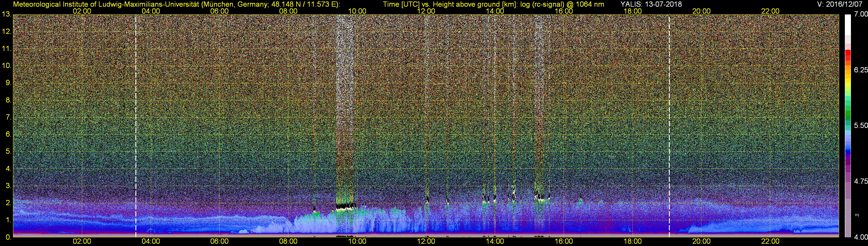Click the 16:00 label on the top time axis
Viewport: 868px width, 246px height.
pos(564,11)
